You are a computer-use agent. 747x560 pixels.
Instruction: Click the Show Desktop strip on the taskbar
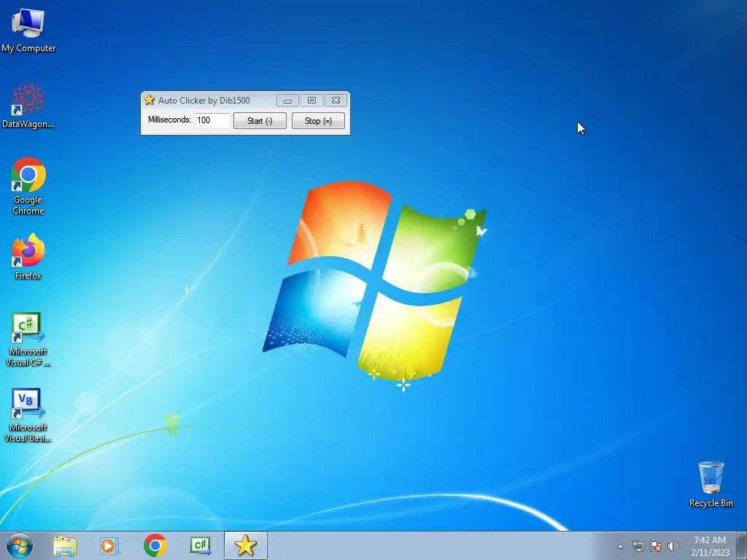[x=742, y=545]
